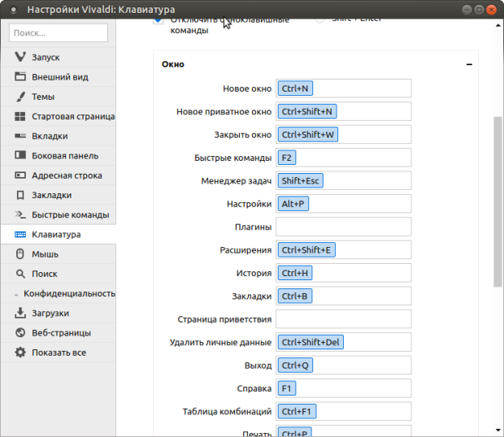The image size is (504, 437).
Task: Click the settings search field
Action: click(59, 32)
